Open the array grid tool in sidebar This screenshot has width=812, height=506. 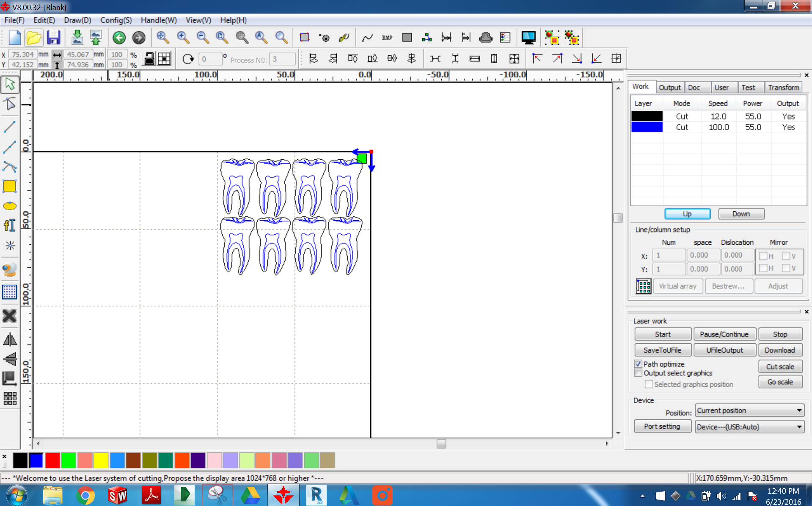coord(10,398)
